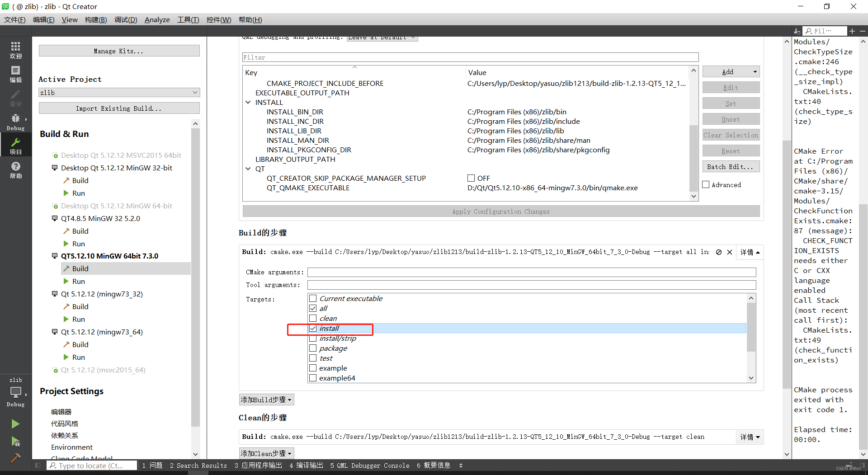Open the 4 编译输出 output pane
Image resolution: width=868 pixels, height=475 pixels.
click(x=306, y=465)
